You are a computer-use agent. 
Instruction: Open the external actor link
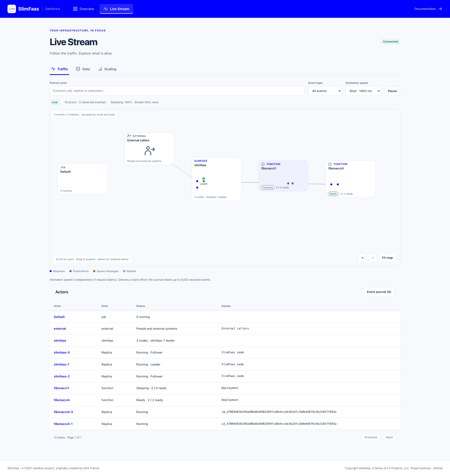pos(60,328)
